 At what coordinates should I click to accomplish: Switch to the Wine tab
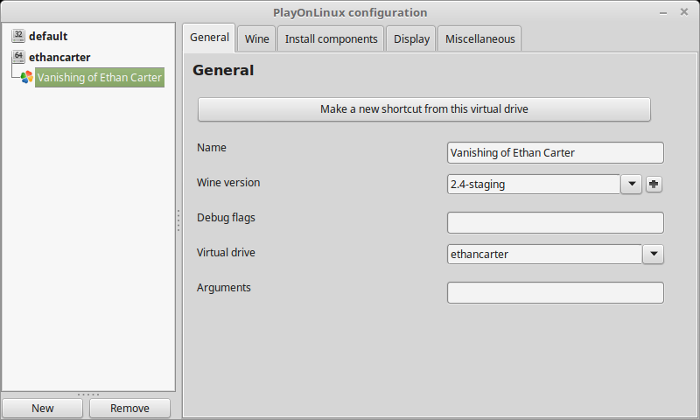(257, 39)
